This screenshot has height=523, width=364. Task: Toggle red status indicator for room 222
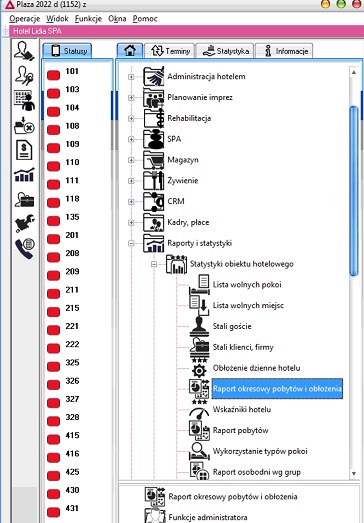click(53, 348)
